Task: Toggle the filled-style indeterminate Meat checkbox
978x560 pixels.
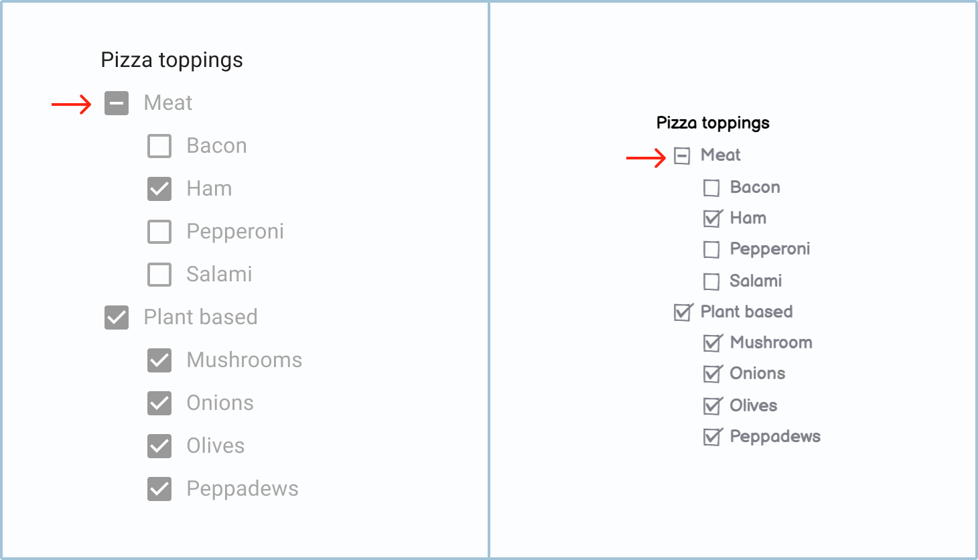Action: (117, 103)
